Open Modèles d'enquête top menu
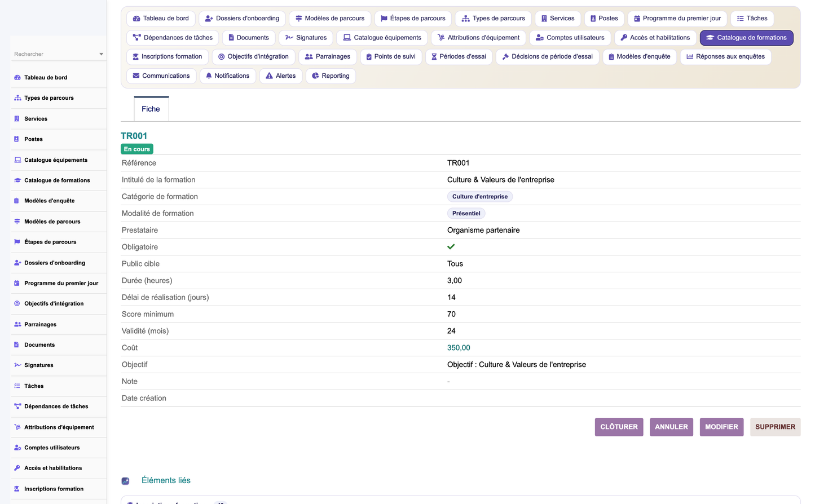Image resolution: width=815 pixels, height=504 pixels. click(x=640, y=57)
